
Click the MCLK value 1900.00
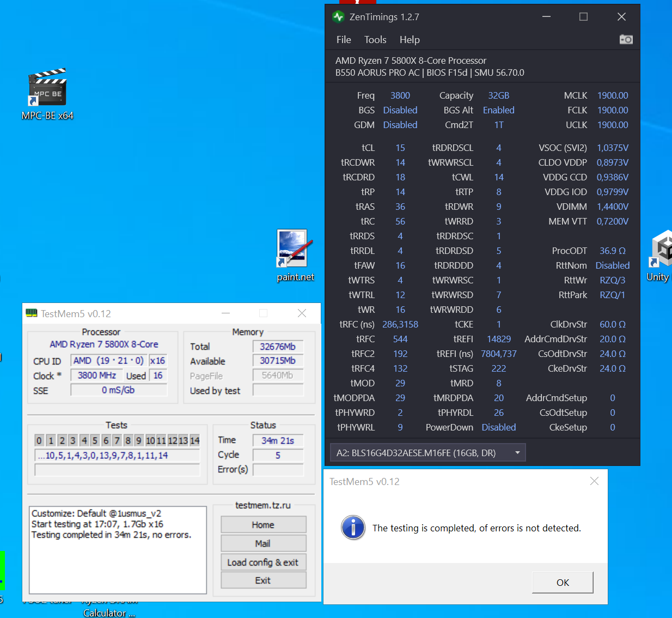coord(613,95)
